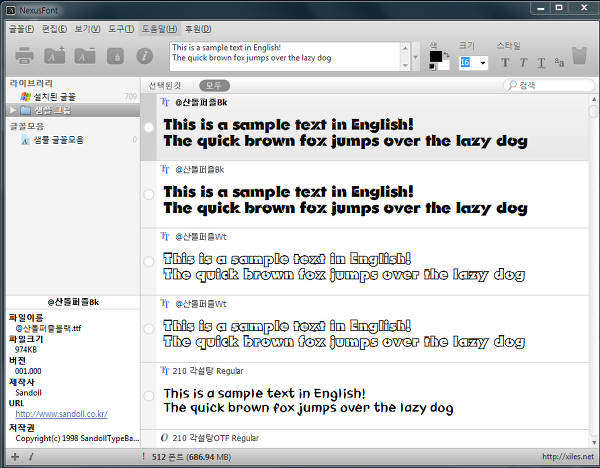Click the 512 폰트 (686.94 MB) status text
This screenshot has height=468, width=600.
[191, 457]
